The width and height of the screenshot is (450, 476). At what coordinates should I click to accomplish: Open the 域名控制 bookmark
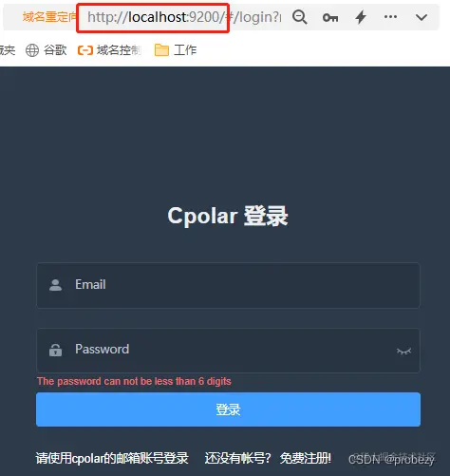coord(119,50)
